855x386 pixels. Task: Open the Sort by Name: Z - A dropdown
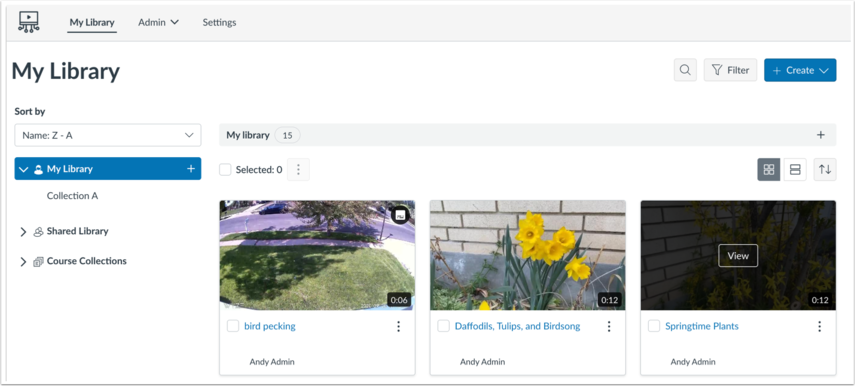point(108,135)
